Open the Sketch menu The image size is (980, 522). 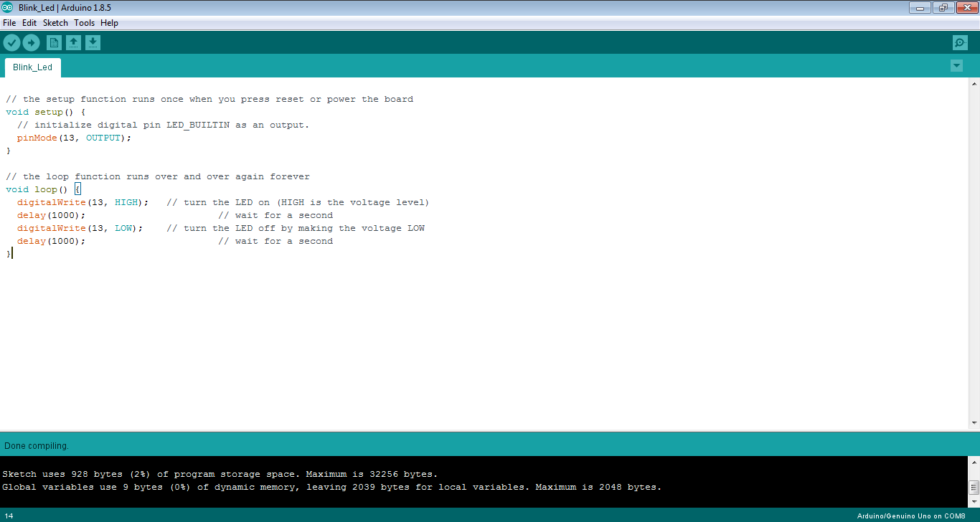[55, 22]
